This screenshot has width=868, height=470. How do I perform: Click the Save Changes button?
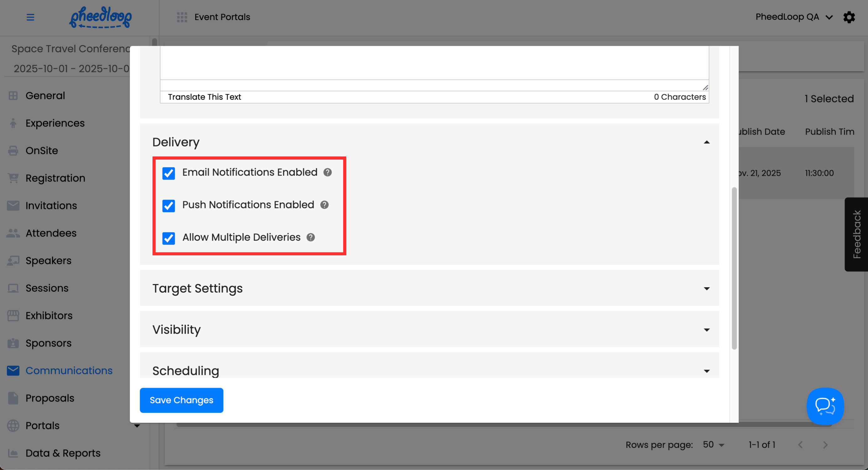point(181,400)
